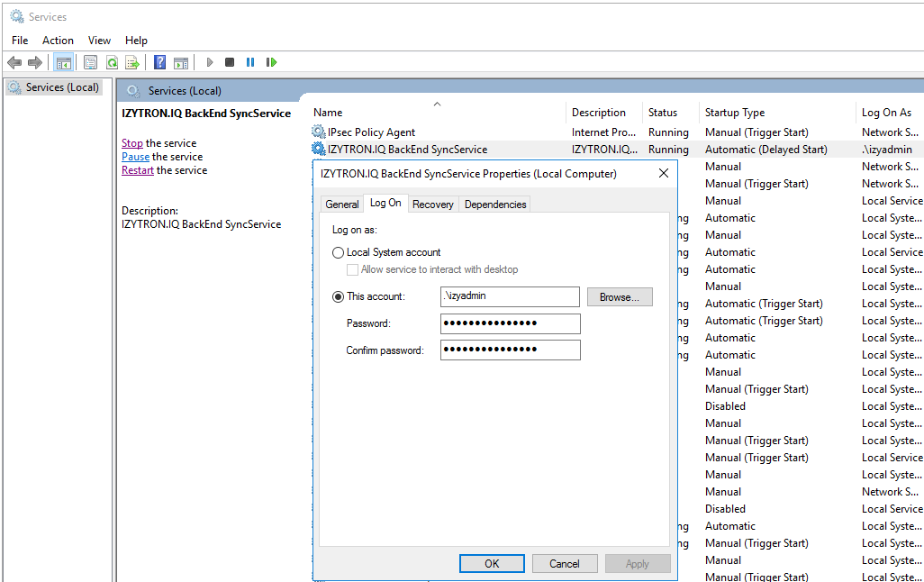924x582 pixels.
Task: Click the Refresh toolbar icon
Action: (112, 62)
